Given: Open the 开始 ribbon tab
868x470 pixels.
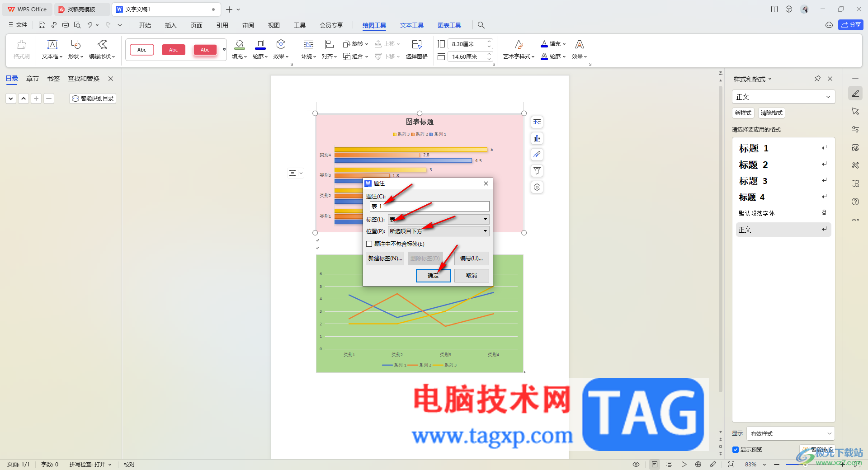Looking at the screenshot, I should coord(145,25).
